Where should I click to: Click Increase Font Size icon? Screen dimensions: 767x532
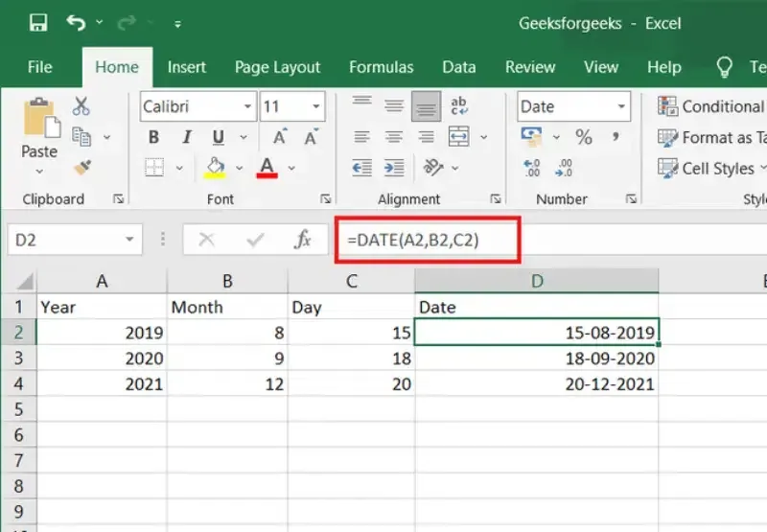[x=280, y=137]
